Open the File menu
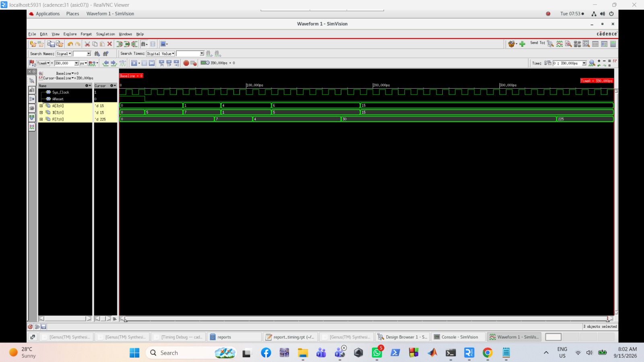Screen dimensions: 644x362 (x=32, y=34)
